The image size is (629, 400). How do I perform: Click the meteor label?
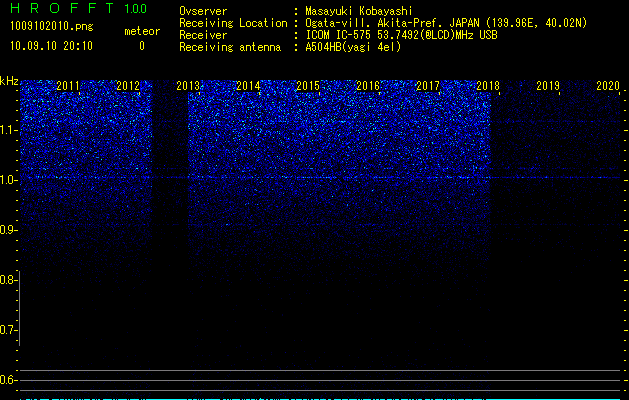click(142, 31)
